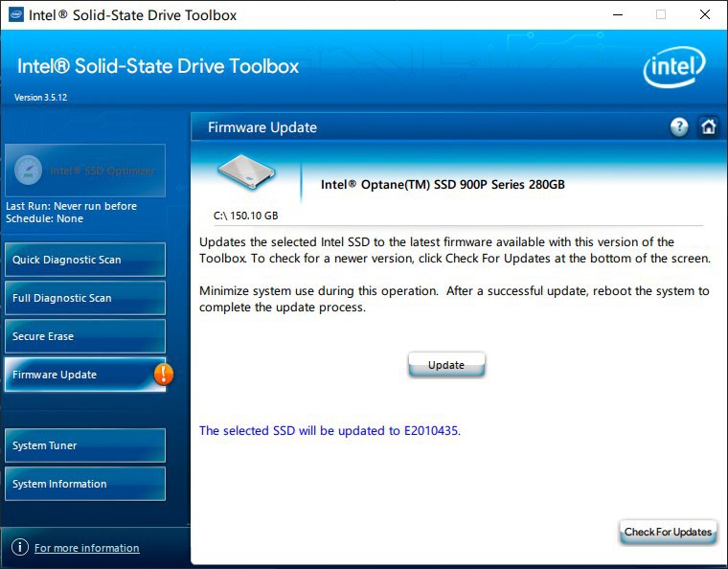Click the Update button

point(446,365)
